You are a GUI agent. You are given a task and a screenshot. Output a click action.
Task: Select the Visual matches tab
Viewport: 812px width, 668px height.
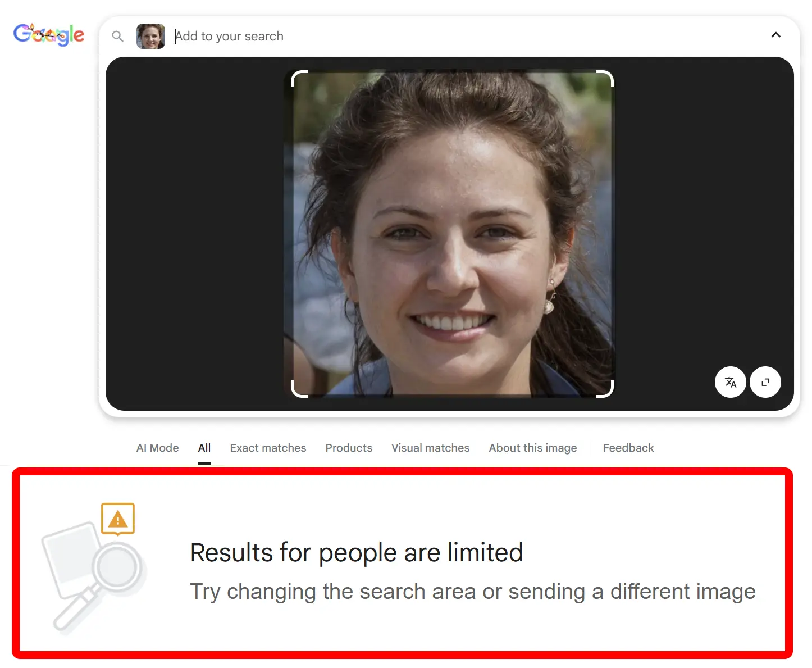(430, 448)
